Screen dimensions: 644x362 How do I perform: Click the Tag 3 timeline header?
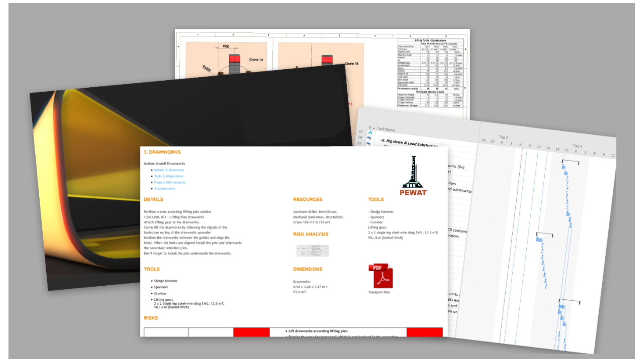coord(577,146)
